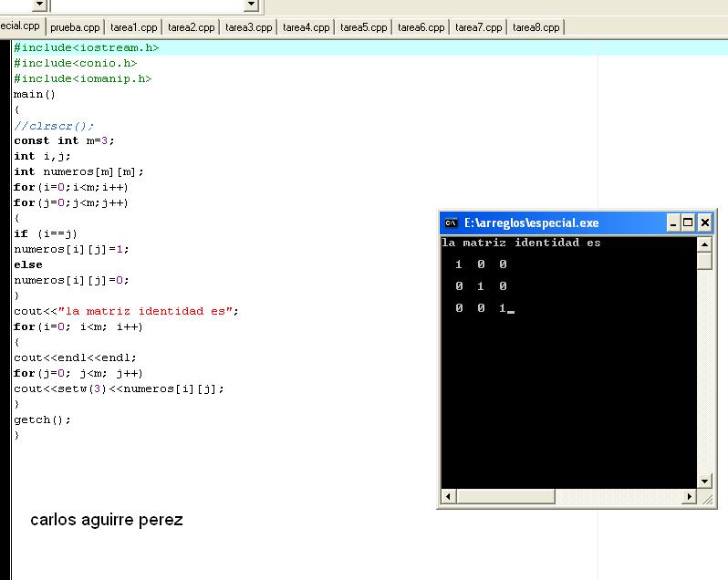Viewport: 728px width, 580px height.
Task: Click the cout<<"la matriz identidad es"; line
Action: pos(126,311)
